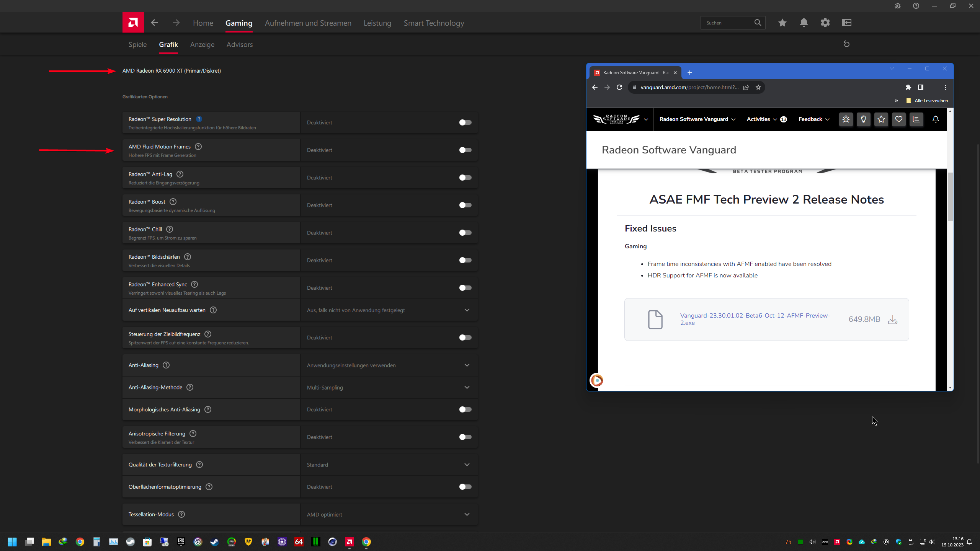Click the AMD logo home icon
This screenshot has height=551, width=980.
point(133,23)
